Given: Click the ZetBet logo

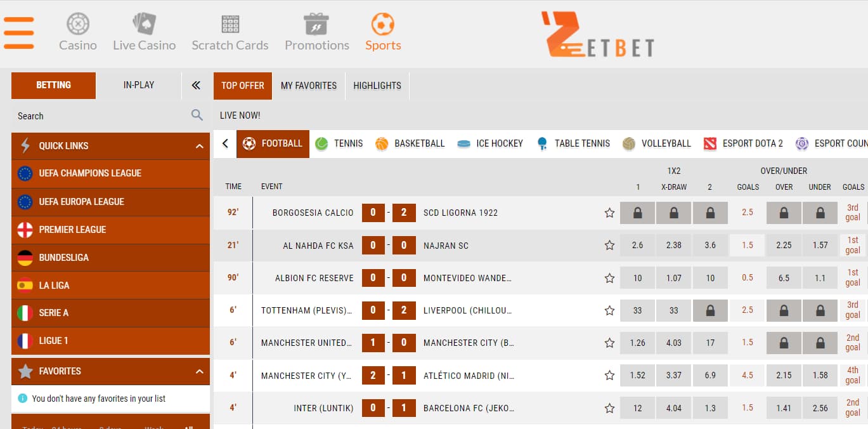Looking at the screenshot, I should 597,35.
